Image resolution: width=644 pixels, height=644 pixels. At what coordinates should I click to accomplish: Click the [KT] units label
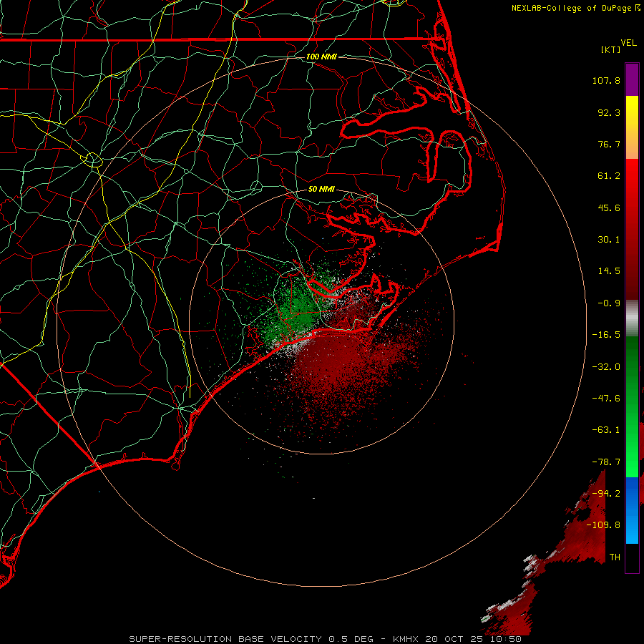click(610, 49)
